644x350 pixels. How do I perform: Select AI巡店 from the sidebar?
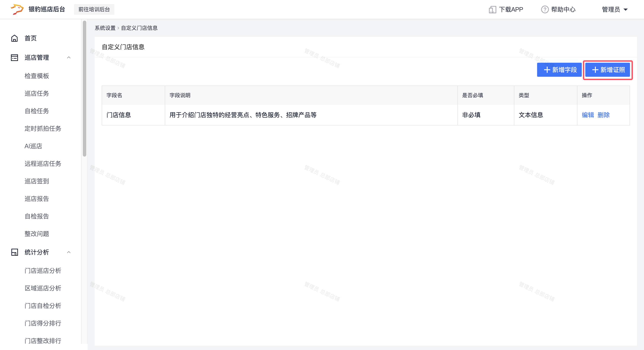[x=33, y=146]
